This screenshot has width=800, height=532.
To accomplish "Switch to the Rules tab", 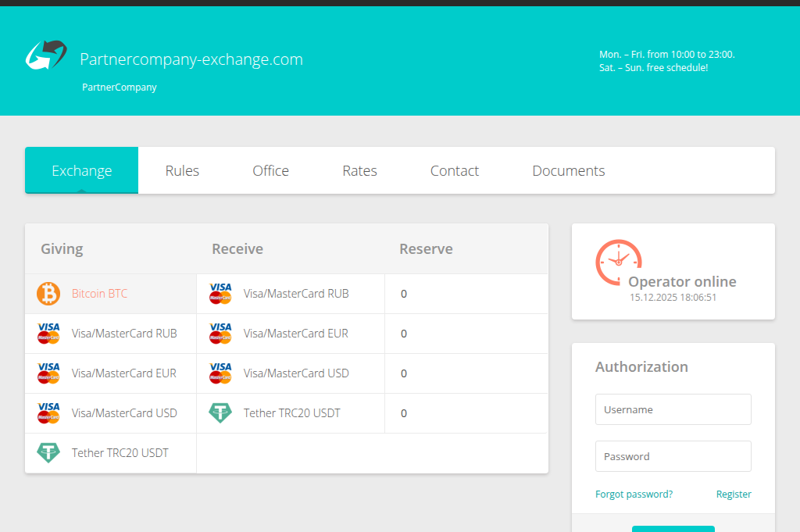I will 182,170.
